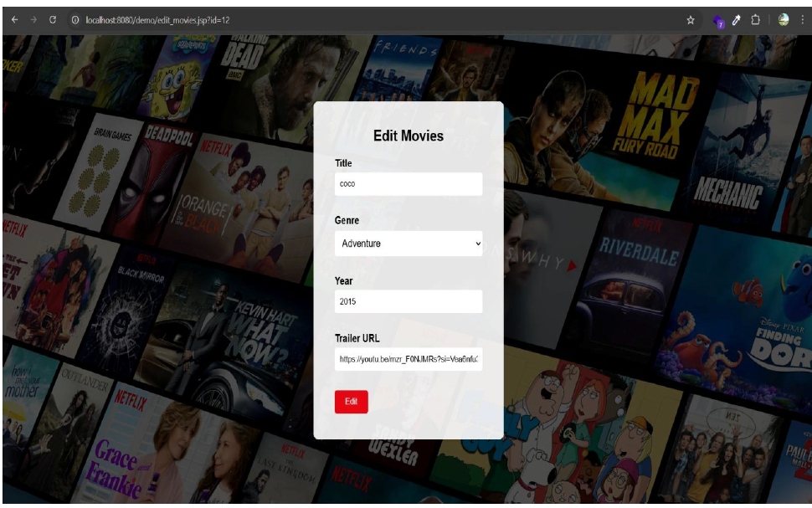Click the Genre label
The width and height of the screenshot is (812, 508).
347,220
